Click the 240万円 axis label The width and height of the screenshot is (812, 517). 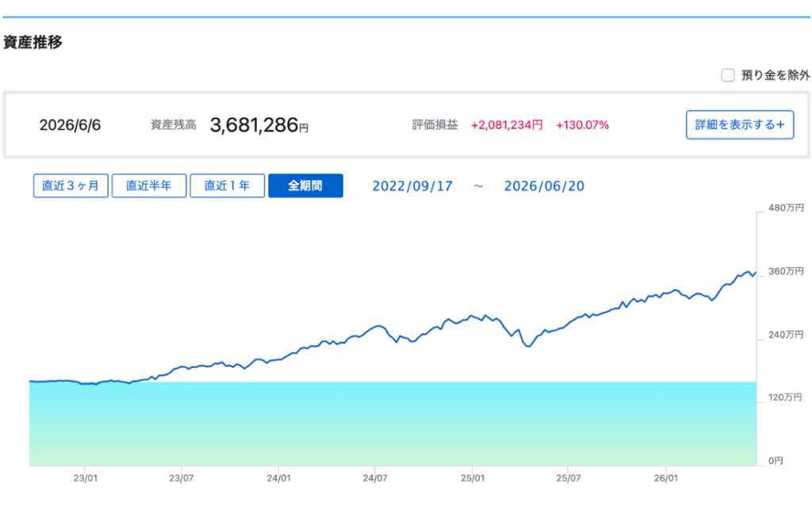pyautogui.click(x=786, y=335)
